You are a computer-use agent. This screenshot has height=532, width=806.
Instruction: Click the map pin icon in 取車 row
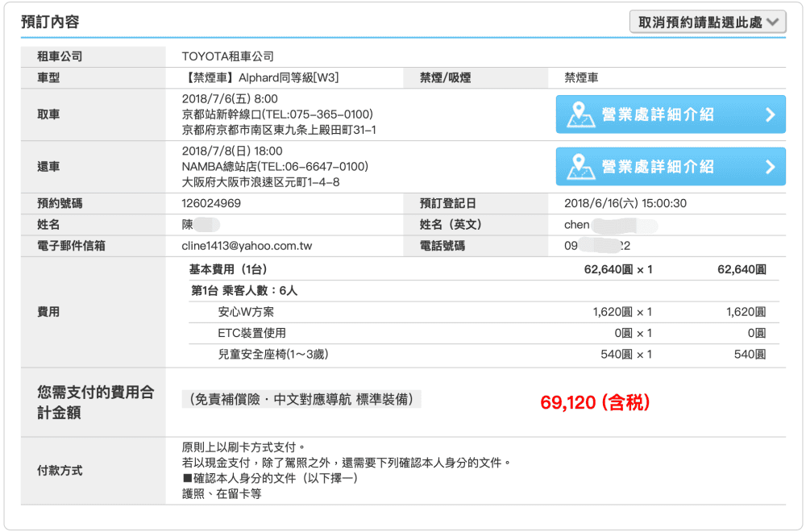(580, 114)
